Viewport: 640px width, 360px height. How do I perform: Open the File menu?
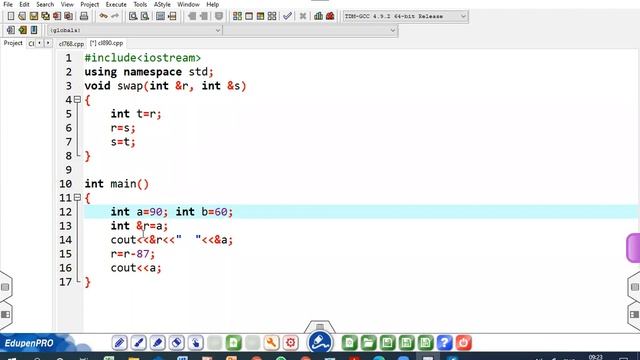click(8, 4)
